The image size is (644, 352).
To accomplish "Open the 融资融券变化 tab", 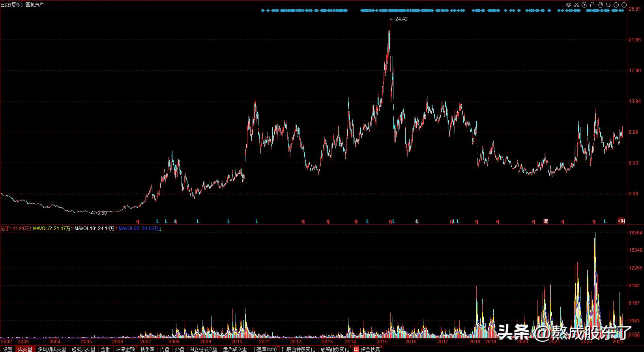I will (335, 349).
